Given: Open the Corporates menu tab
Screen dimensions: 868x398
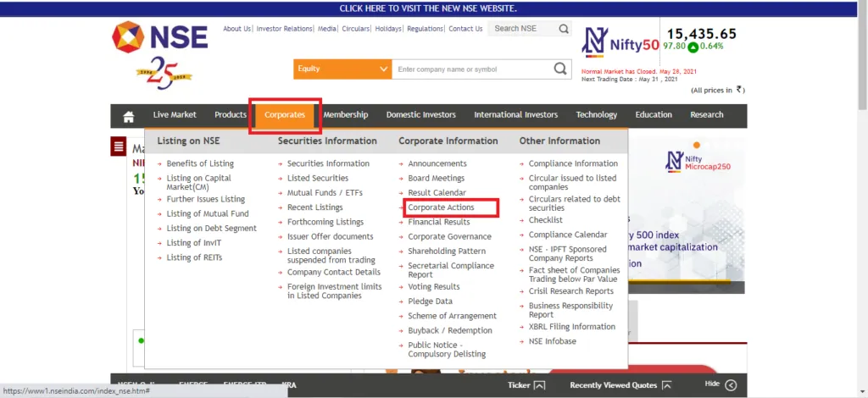Looking at the screenshot, I should [x=285, y=115].
